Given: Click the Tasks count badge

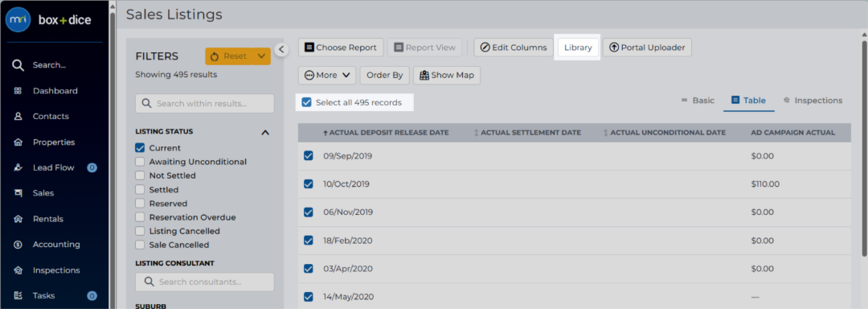Looking at the screenshot, I should pos(92,295).
